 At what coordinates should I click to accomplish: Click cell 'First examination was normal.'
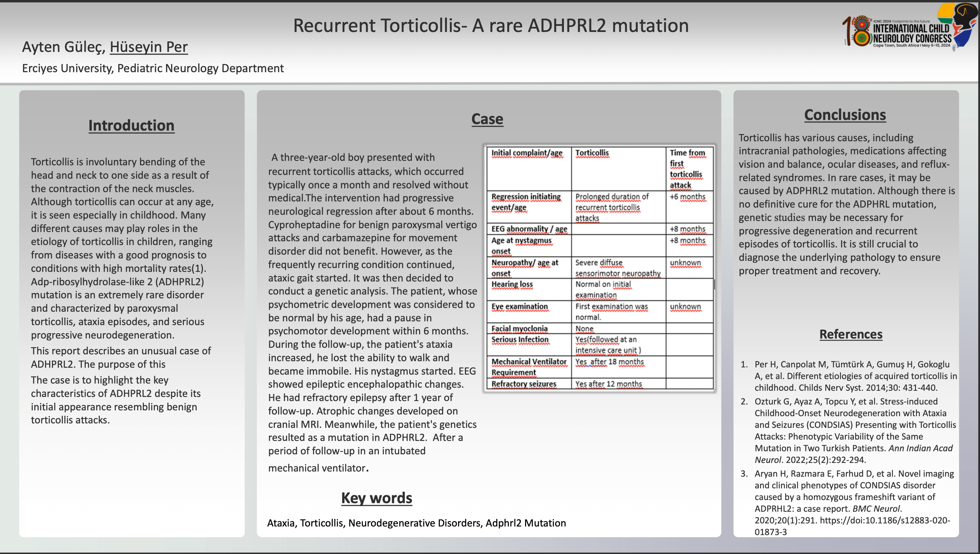tap(619, 312)
